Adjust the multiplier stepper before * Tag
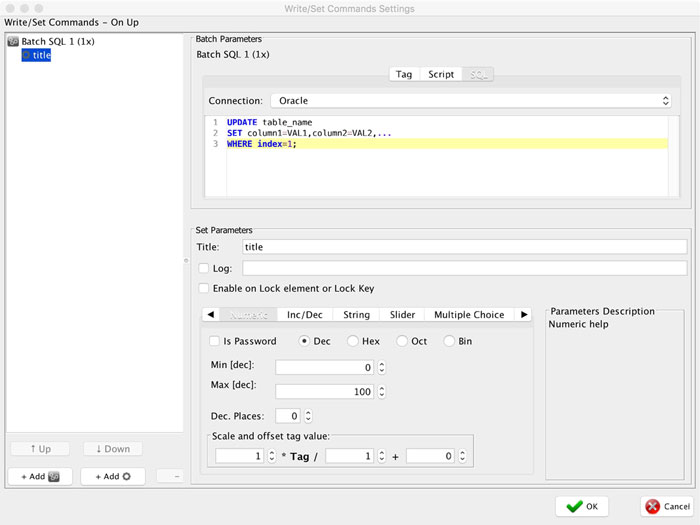 pos(271,456)
